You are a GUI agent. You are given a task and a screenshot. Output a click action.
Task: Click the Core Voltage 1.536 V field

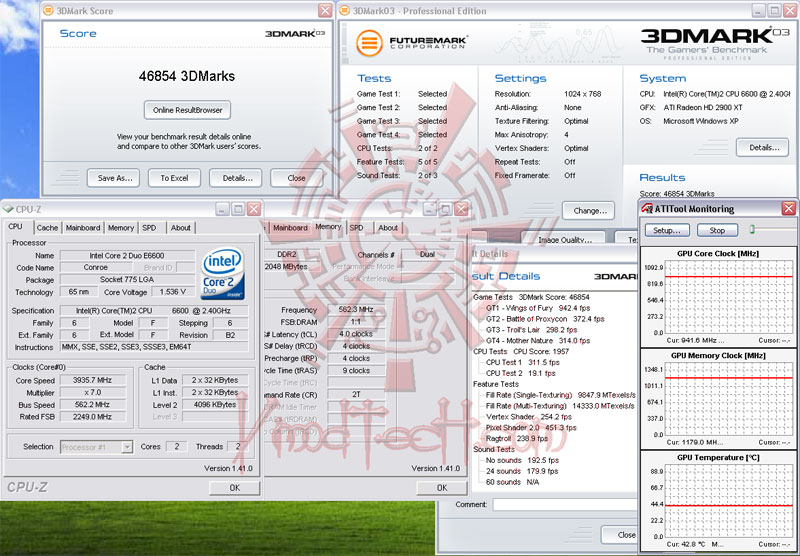[x=172, y=292]
